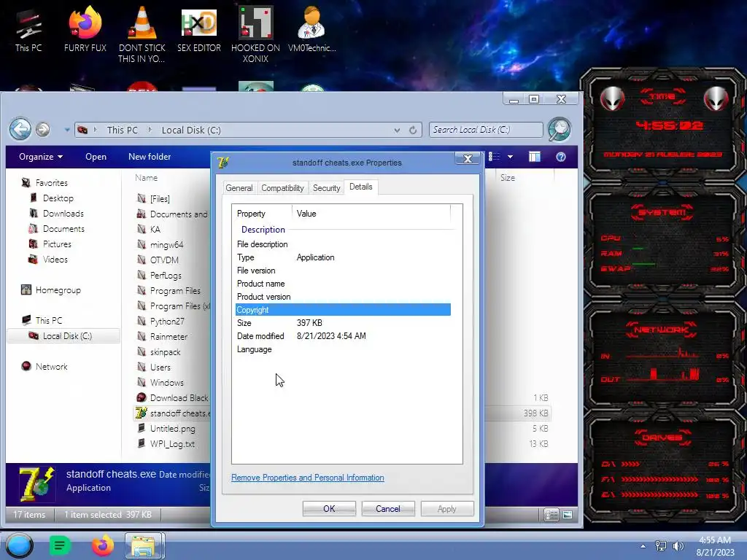
Task: Select the Date modified property row
Action: 343,335
